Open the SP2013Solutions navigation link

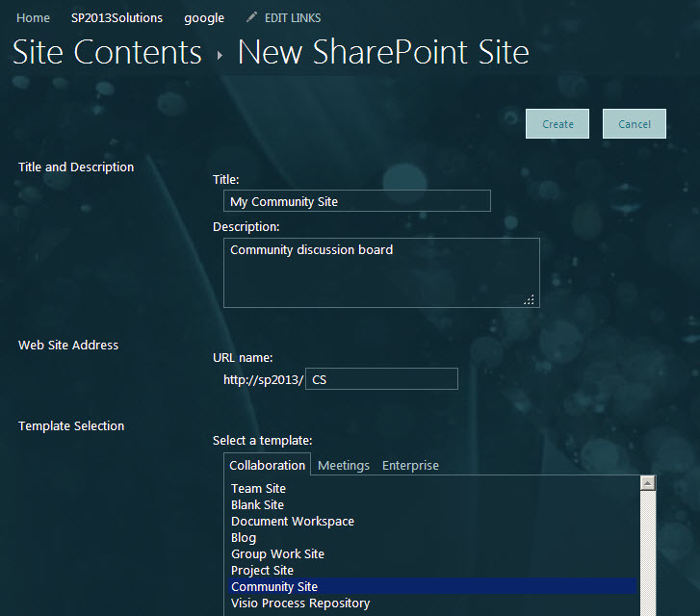click(x=117, y=18)
